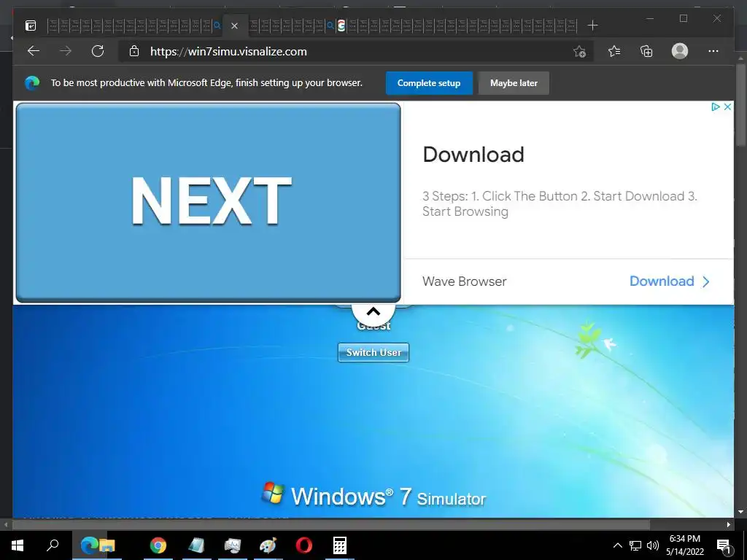Open Calculator from the taskbar
This screenshot has width=747, height=560.
340,545
